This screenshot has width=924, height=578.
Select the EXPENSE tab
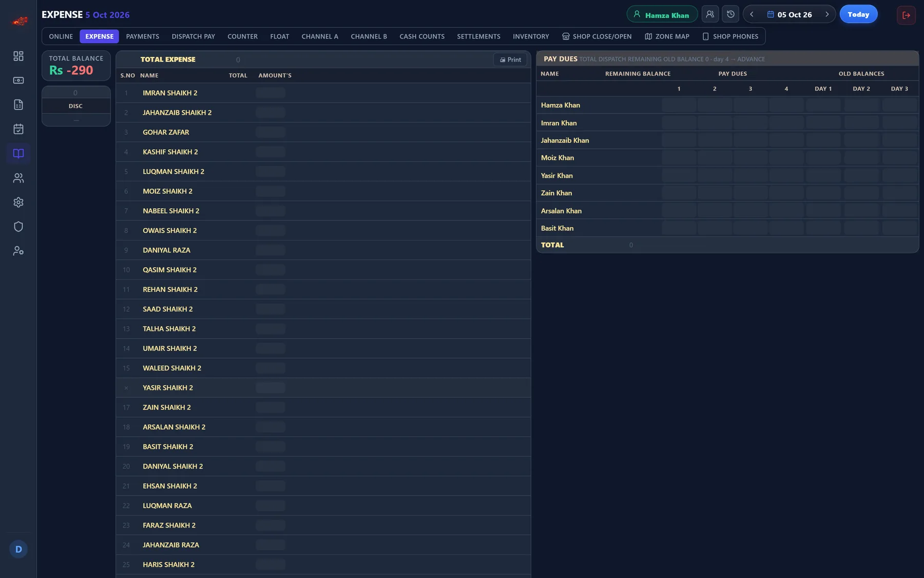coord(99,36)
